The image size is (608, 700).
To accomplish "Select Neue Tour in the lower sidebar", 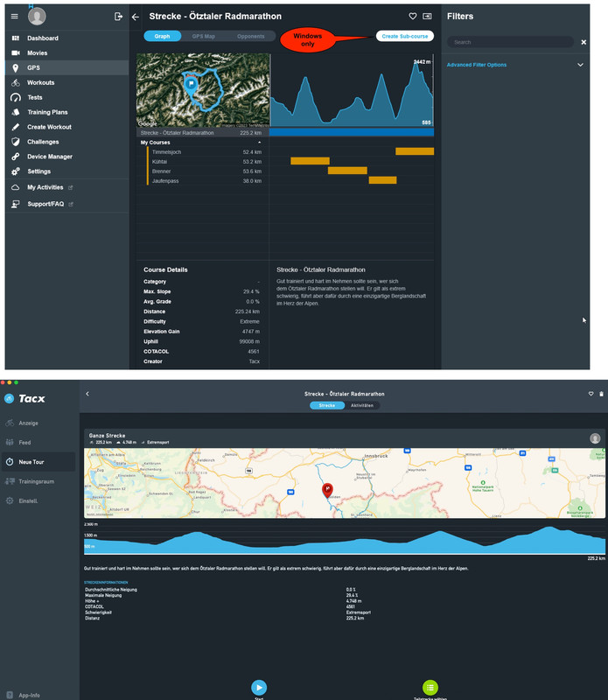I will (x=38, y=462).
